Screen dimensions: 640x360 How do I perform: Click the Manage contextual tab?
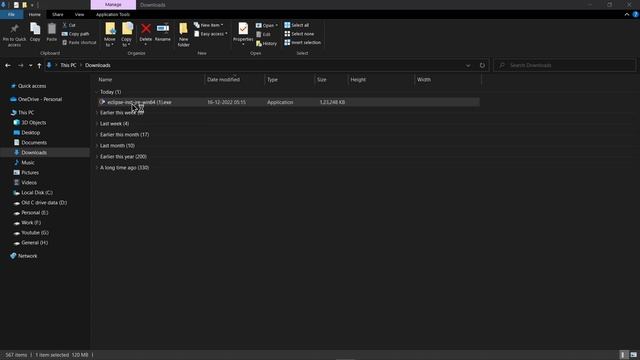113,5
